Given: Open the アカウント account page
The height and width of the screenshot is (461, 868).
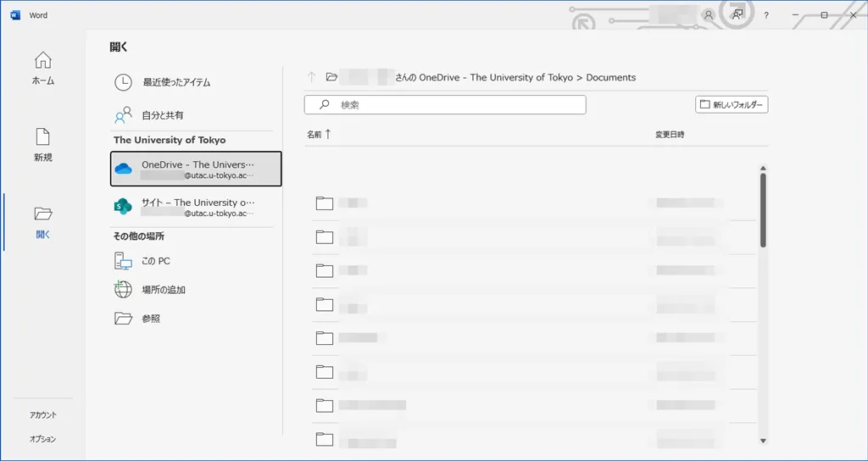Looking at the screenshot, I should [x=43, y=415].
